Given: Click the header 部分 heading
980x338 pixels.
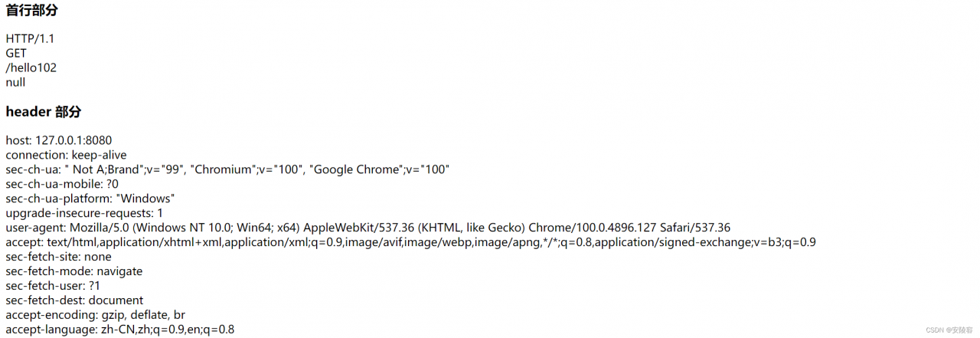Looking at the screenshot, I should click(x=43, y=112).
